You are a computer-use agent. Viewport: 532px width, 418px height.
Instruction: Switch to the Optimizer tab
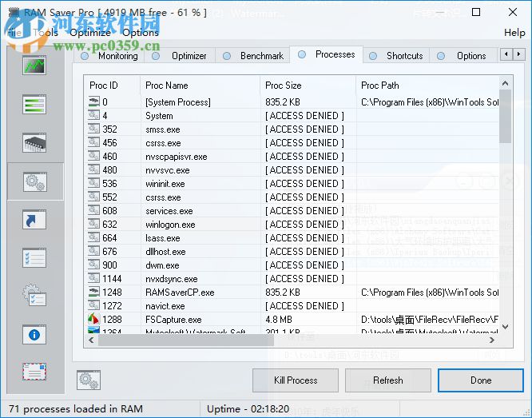click(x=180, y=56)
